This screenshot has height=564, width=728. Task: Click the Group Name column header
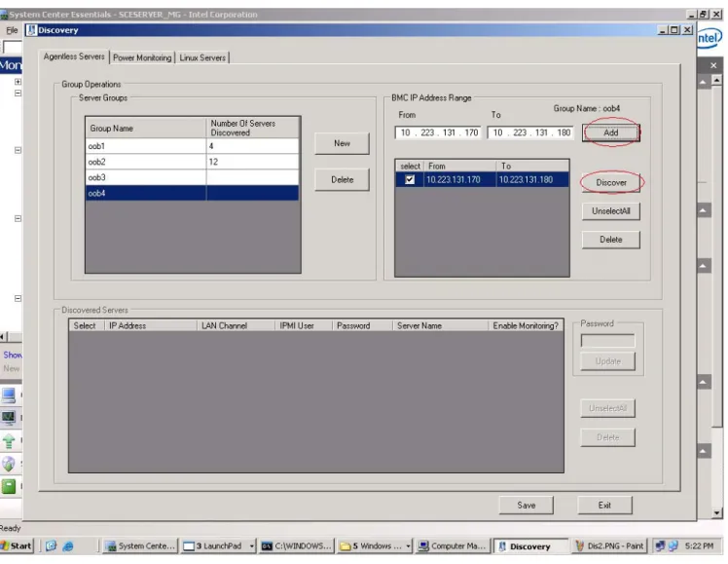146,128
